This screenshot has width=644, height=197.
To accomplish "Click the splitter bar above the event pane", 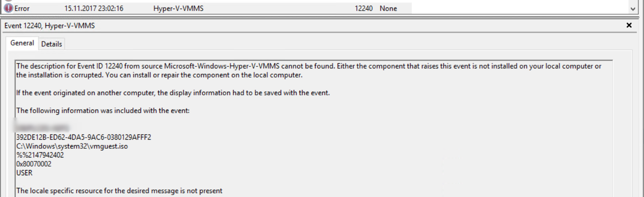I will point(319,17).
